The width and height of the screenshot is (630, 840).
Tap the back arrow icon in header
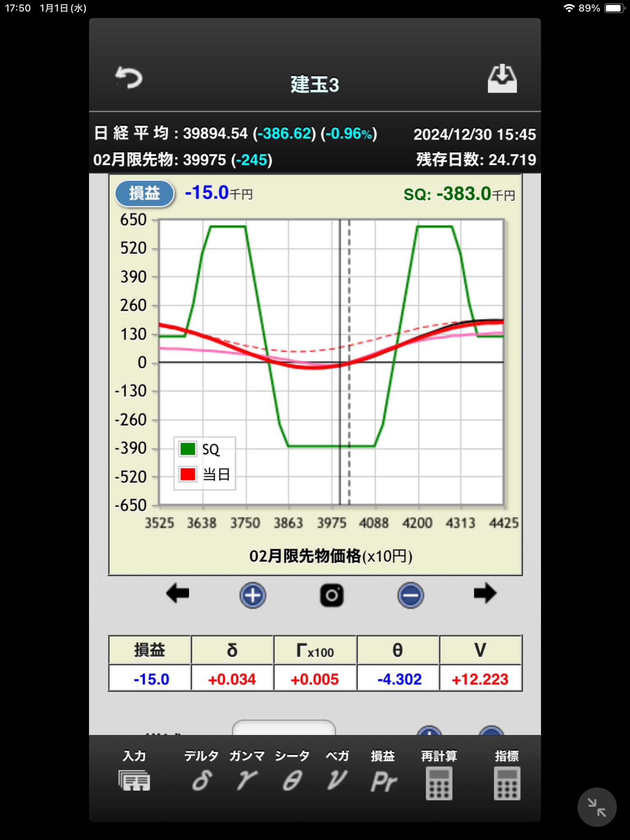(x=129, y=78)
